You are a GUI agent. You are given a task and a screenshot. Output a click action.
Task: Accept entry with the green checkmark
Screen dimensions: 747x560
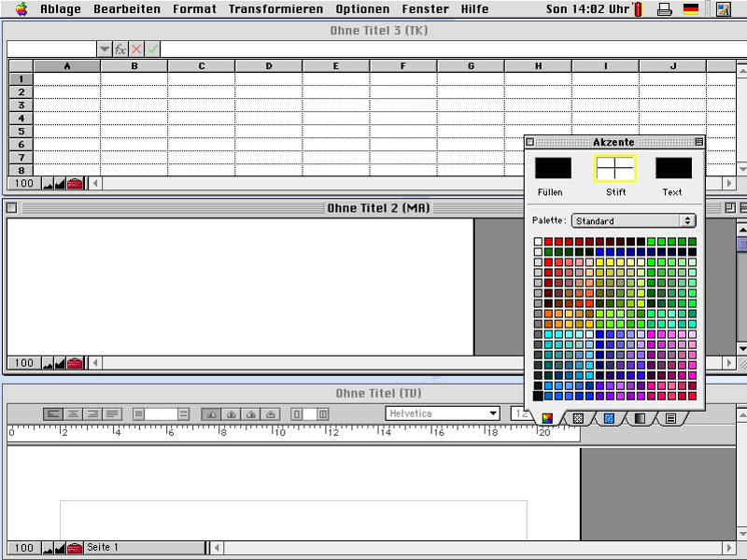click(152, 49)
